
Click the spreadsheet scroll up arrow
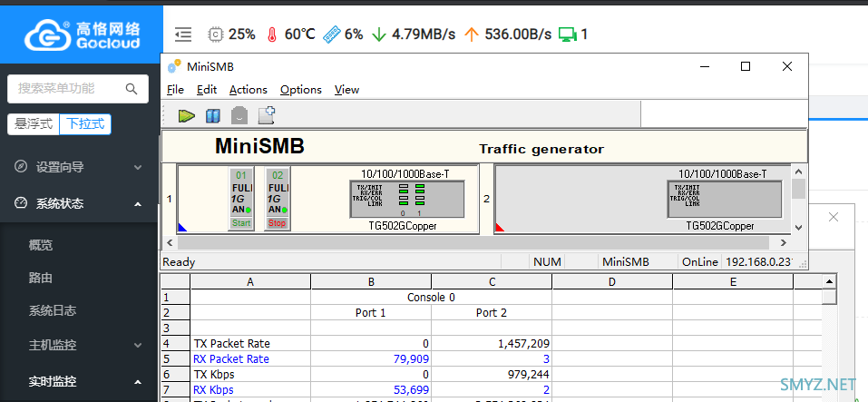tap(829, 282)
